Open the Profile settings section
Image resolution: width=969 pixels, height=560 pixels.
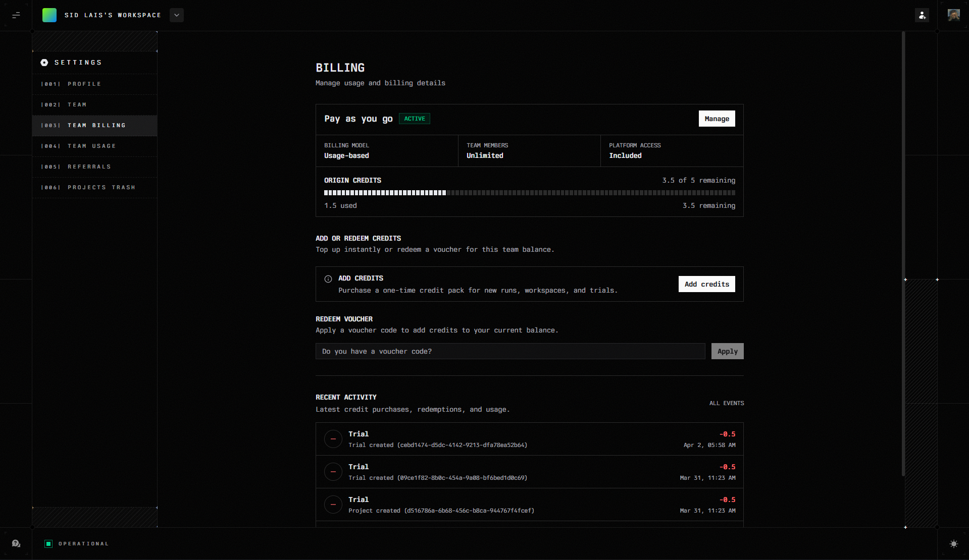coord(84,84)
